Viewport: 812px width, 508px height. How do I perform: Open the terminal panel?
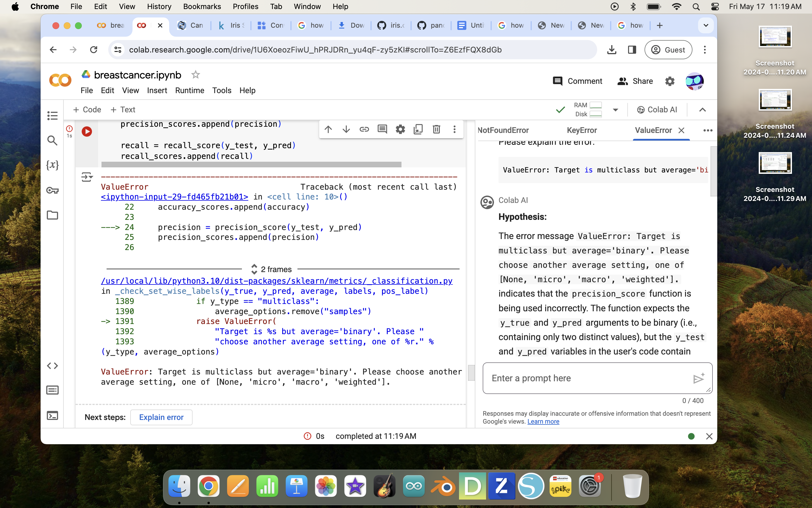coord(52,416)
